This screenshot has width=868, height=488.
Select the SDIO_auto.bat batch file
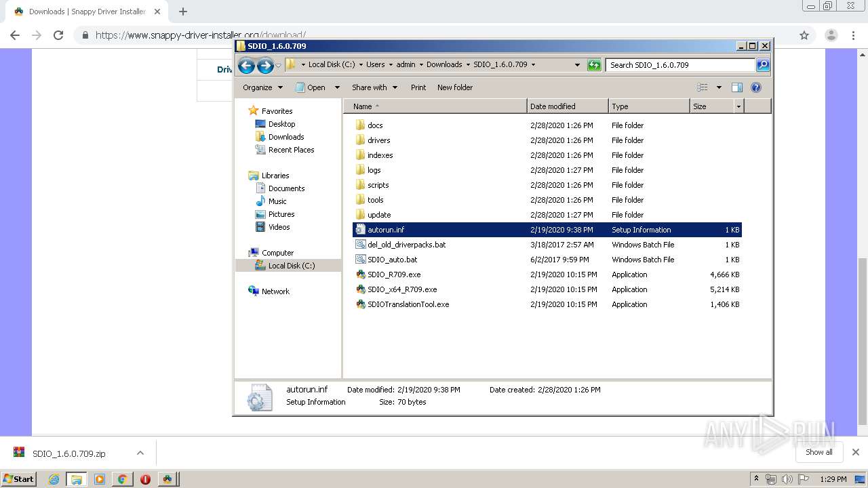[392, 260]
